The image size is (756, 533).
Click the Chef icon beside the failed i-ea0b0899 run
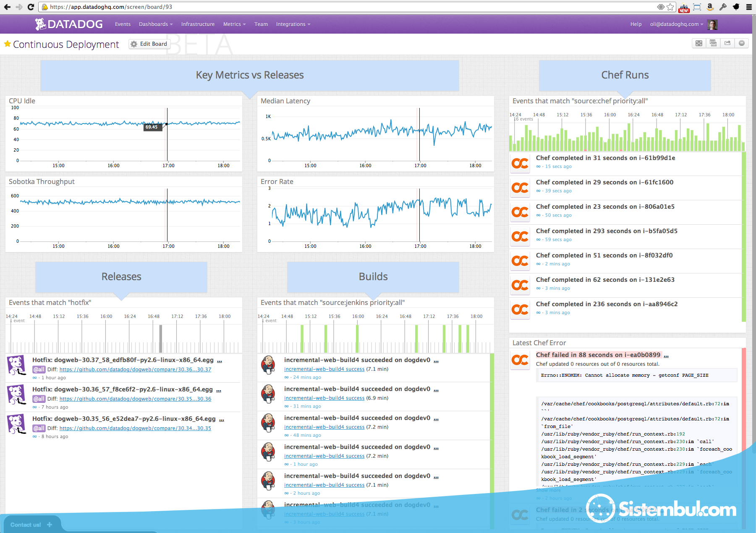tap(520, 360)
